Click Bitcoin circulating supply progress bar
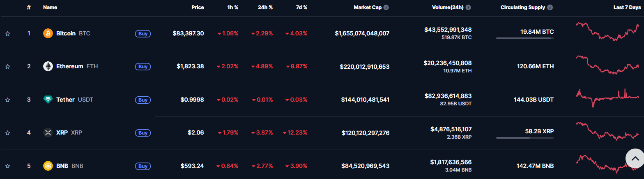The width and height of the screenshot is (644, 179). coord(524,38)
